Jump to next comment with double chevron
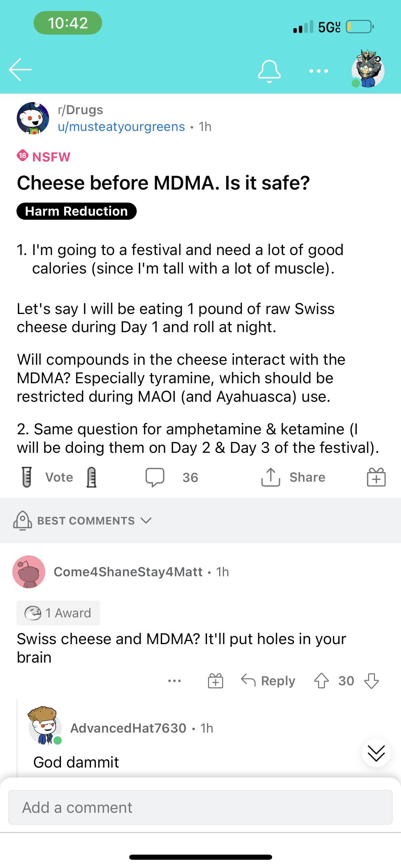This screenshot has height=868, width=401. click(x=376, y=753)
